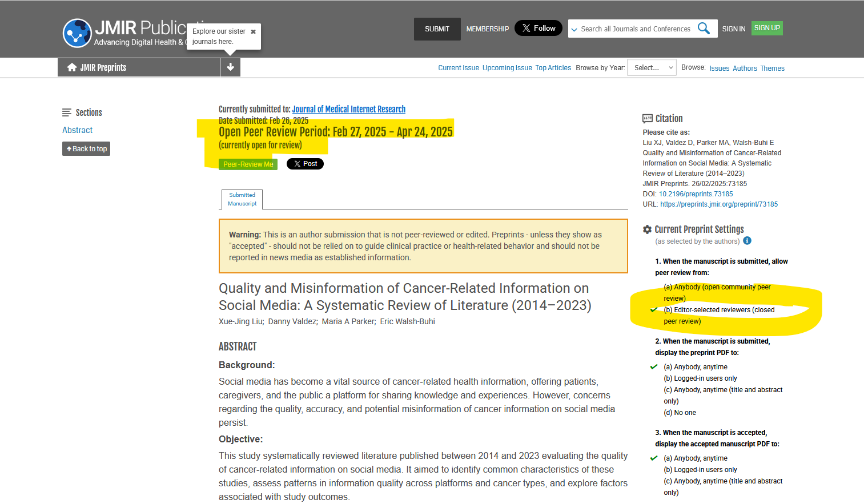Open the Upcoming Issue link
The height and width of the screenshot is (504, 864).
(507, 68)
